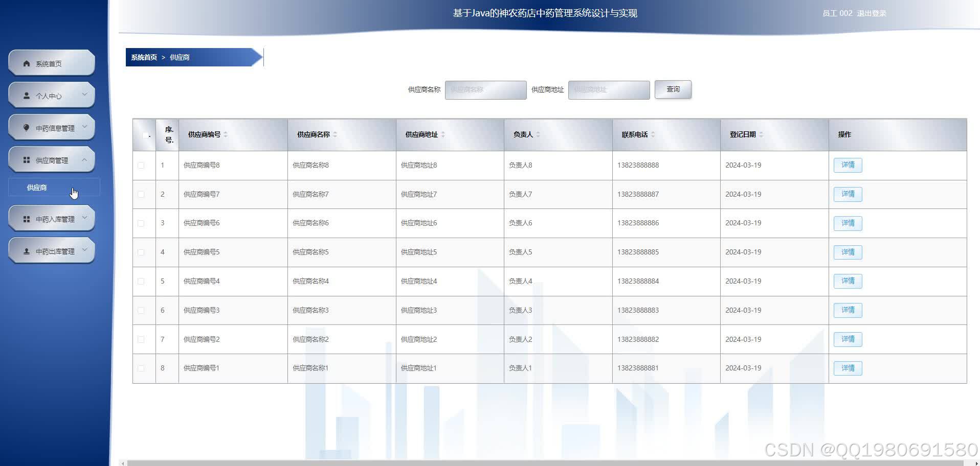The image size is (980, 466).
Task: Click the 员工 002 user label
Action: (x=837, y=13)
